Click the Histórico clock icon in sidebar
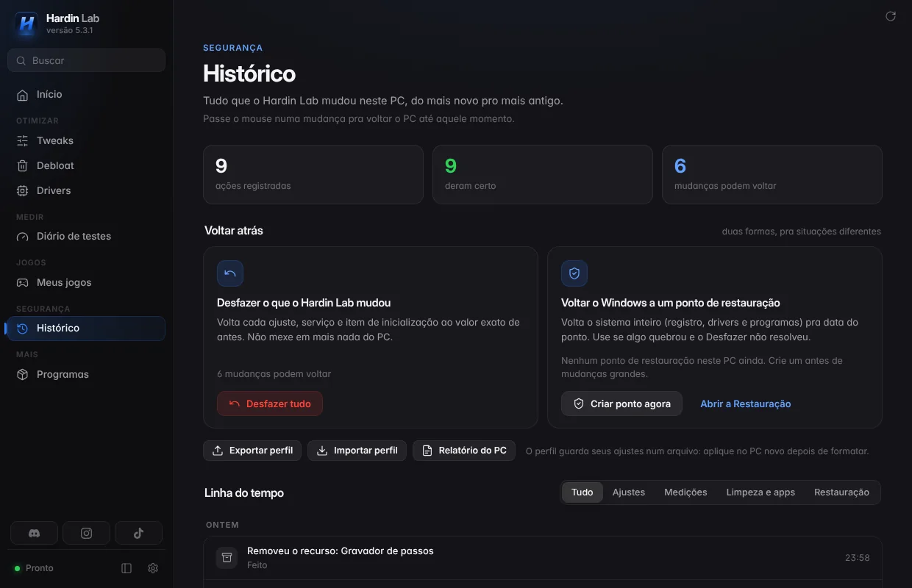The width and height of the screenshot is (912, 588). pos(22,329)
